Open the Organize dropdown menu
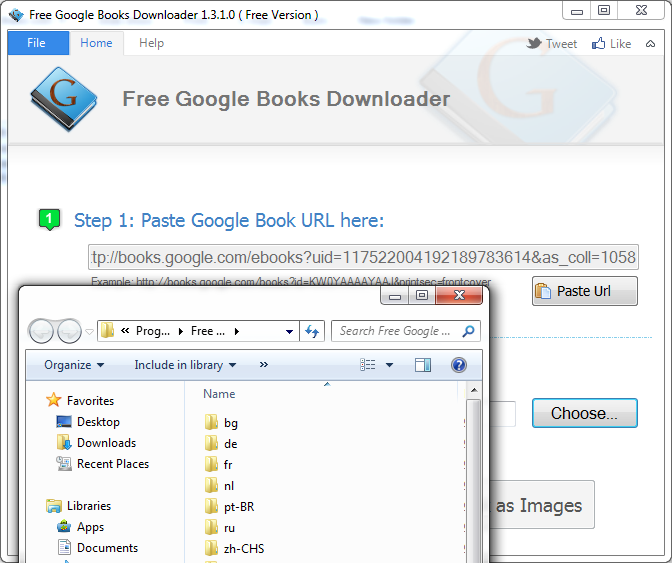Image resolution: width=672 pixels, height=563 pixels. pyautogui.click(x=74, y=365)
